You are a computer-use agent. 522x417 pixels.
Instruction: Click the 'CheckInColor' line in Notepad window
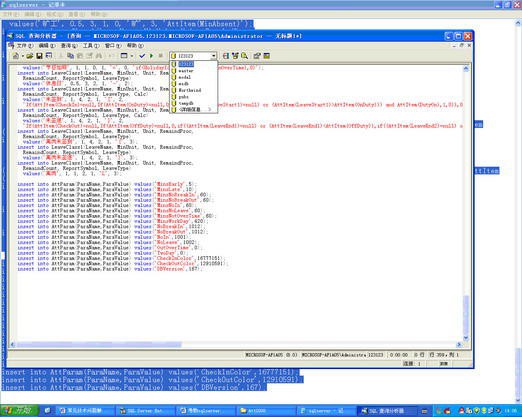click(x=149, y=372)
